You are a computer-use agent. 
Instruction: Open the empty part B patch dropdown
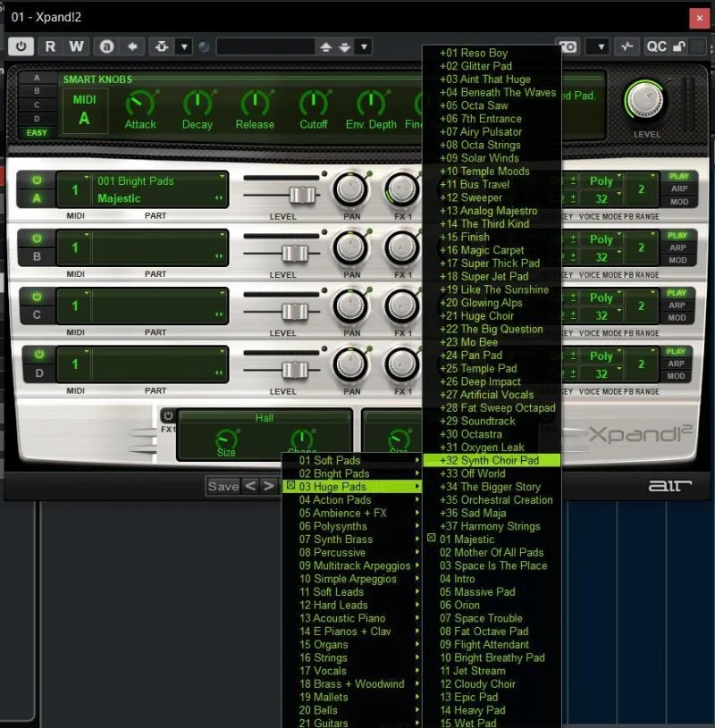click(160, 247)
